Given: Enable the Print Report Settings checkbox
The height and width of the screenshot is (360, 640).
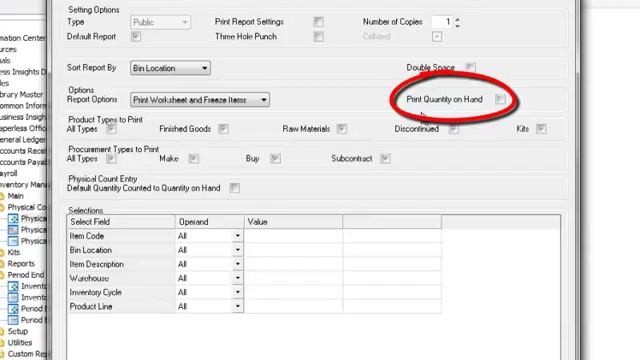Looking at the screenshot, I should pyautogui.click(x=318, y=22).
